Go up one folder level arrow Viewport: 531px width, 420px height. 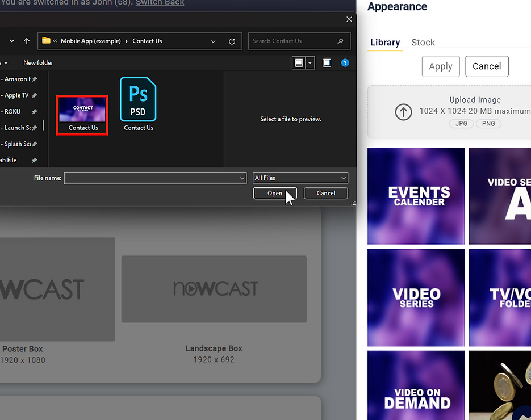[27, 41]
